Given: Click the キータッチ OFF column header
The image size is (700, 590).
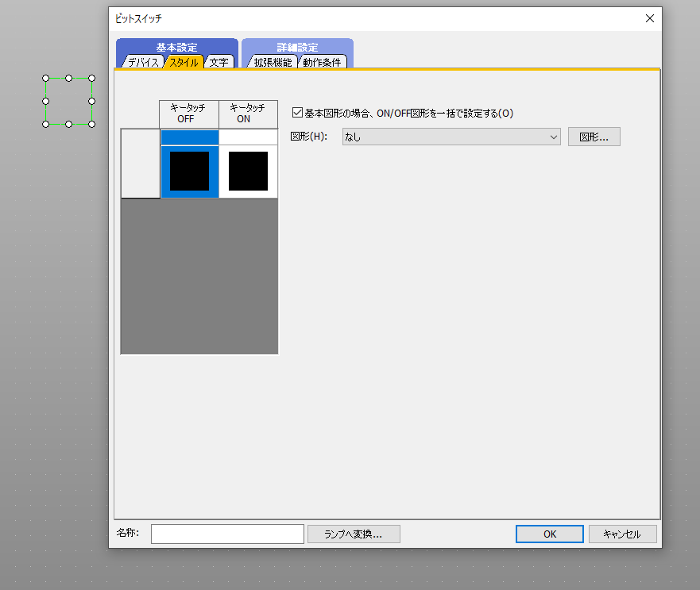Looking at the screenshot, I should (189, 114).
